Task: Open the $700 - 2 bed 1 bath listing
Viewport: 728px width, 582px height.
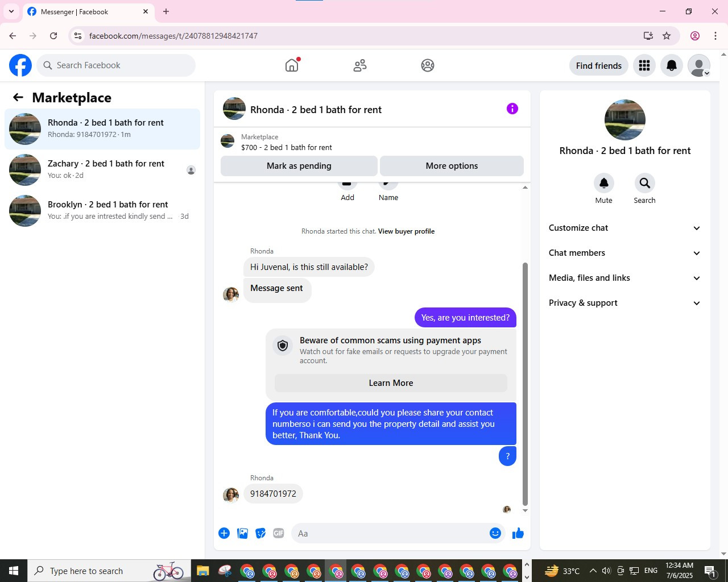Action: [287, 147]
